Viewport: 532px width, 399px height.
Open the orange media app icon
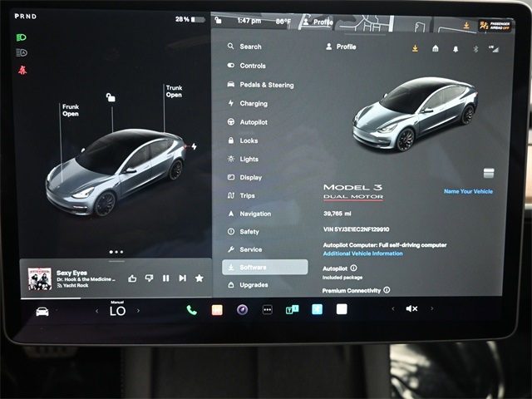point(217,310)
